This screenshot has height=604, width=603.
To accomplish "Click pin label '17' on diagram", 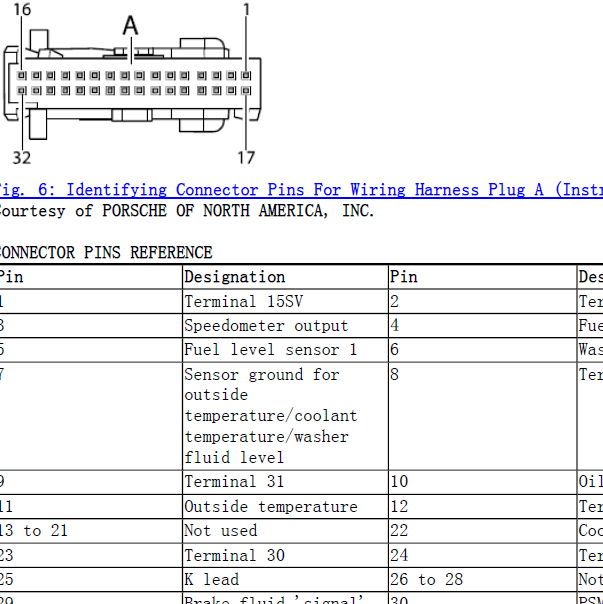I will tap(246, 158).
